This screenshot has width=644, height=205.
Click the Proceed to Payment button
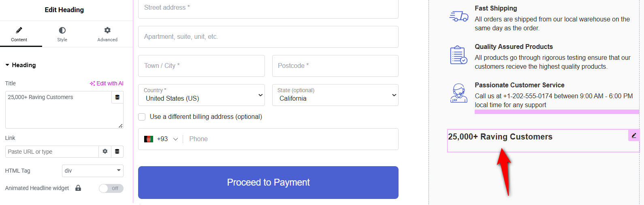[268, 182]
